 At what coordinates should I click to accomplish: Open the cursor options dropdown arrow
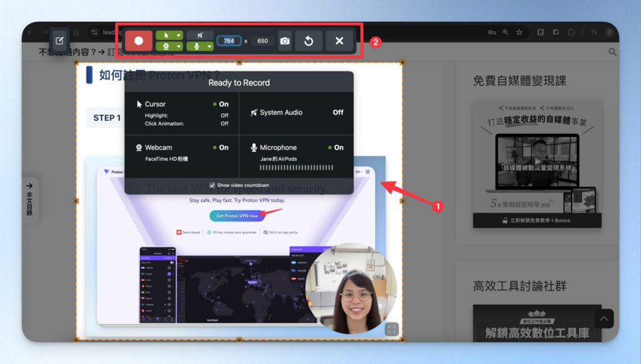[x=179, y=36]
